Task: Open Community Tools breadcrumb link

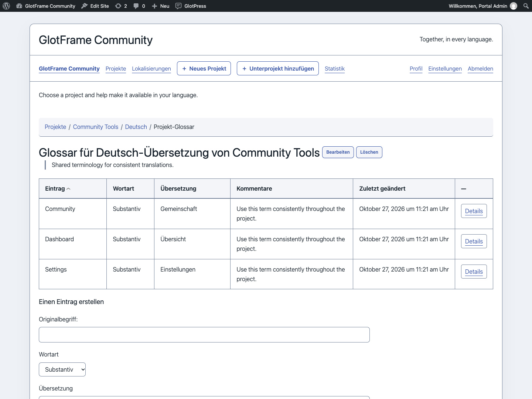Action: point(96,127)
